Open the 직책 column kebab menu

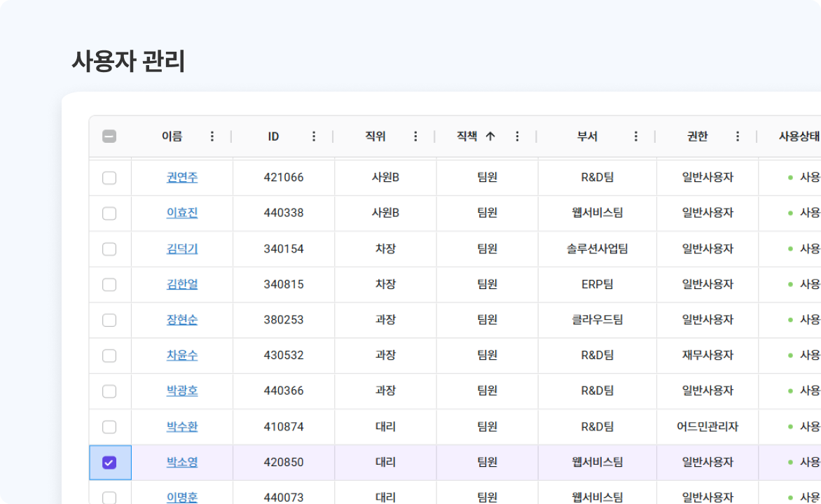click(x=517, y=136)
